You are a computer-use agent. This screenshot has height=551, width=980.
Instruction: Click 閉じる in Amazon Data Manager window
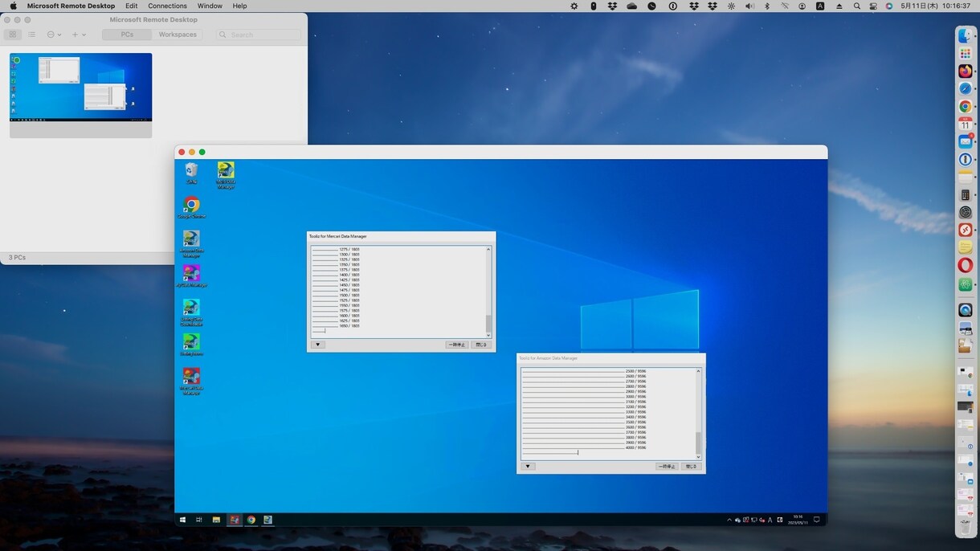(690, 466)
